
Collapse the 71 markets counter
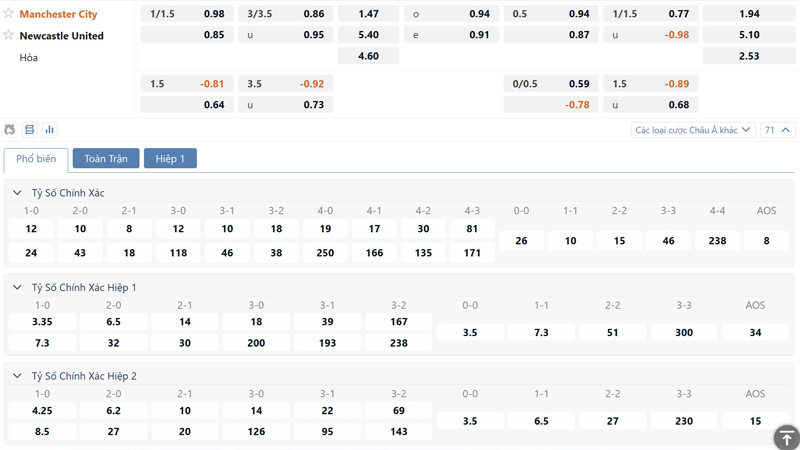tap(777, 130)
